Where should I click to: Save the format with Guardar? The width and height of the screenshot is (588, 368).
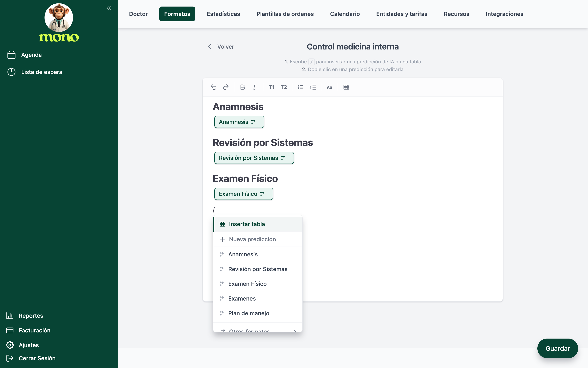558,348
